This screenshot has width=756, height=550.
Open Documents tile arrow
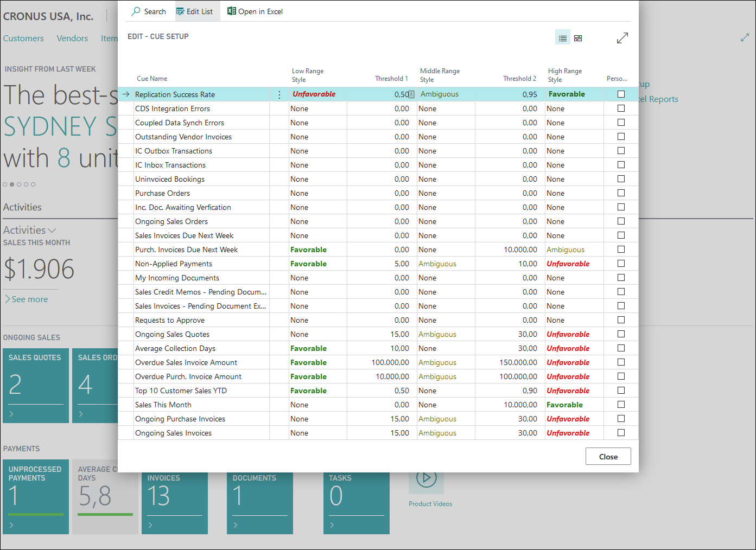[x=236, y=525]
